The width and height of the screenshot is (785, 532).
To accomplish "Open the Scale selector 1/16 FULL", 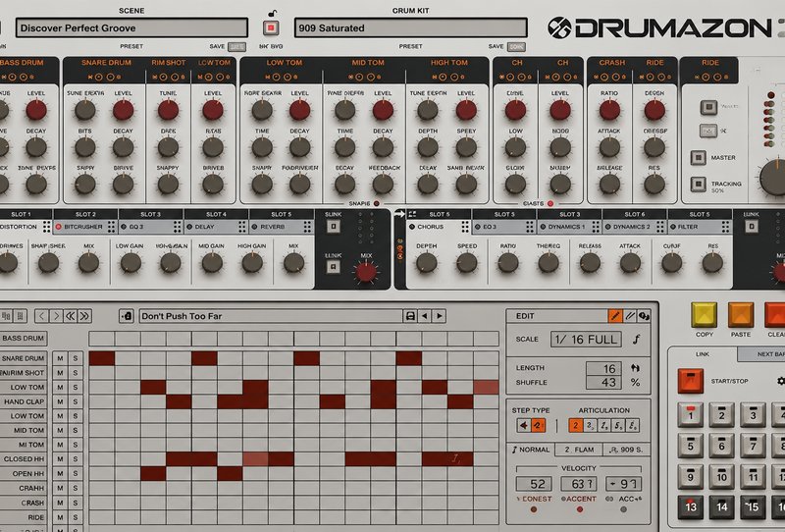I will click(x=586, y=340).
